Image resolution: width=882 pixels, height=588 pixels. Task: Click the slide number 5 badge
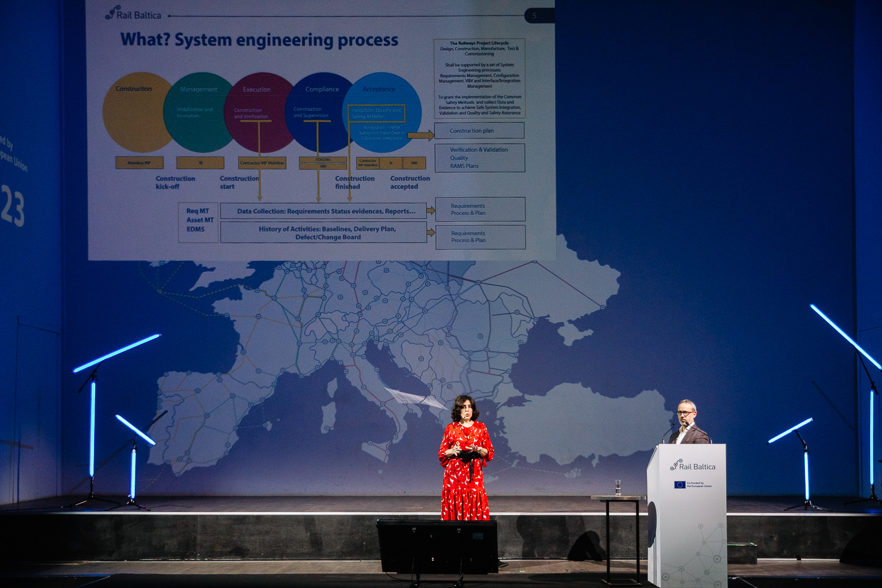click(x=535, y=16)
